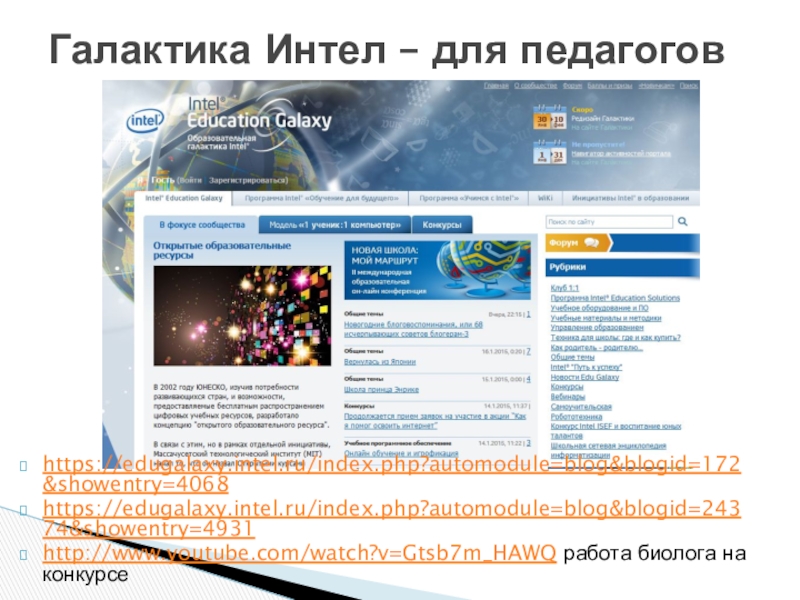Open Навигатор активностей портала link

click(621, 154)
